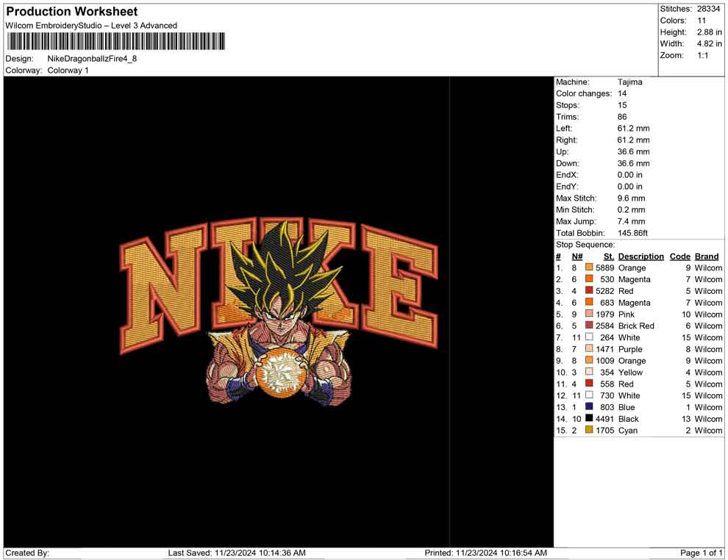Select the pink swatch in stop row 5

[x=589, y=314]
